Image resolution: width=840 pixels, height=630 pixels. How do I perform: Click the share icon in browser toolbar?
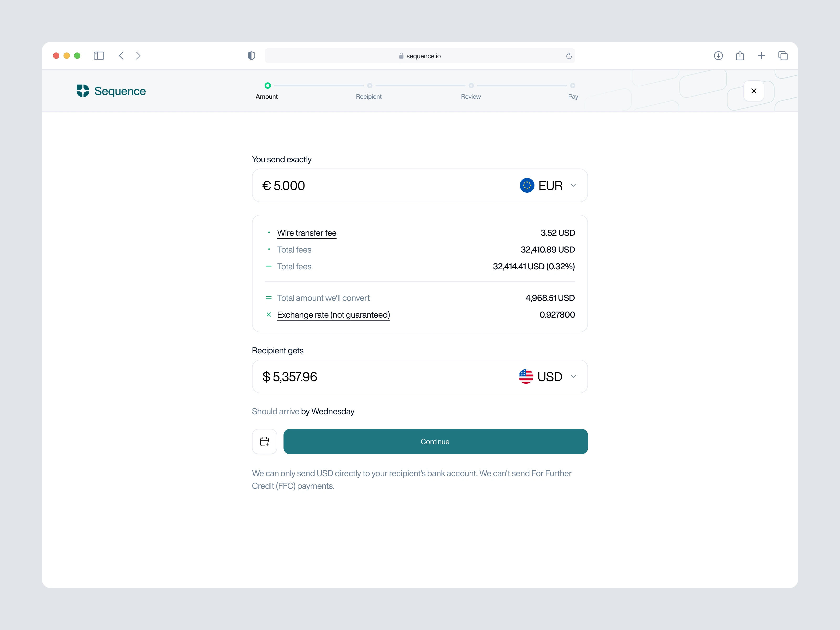point(739,56)
